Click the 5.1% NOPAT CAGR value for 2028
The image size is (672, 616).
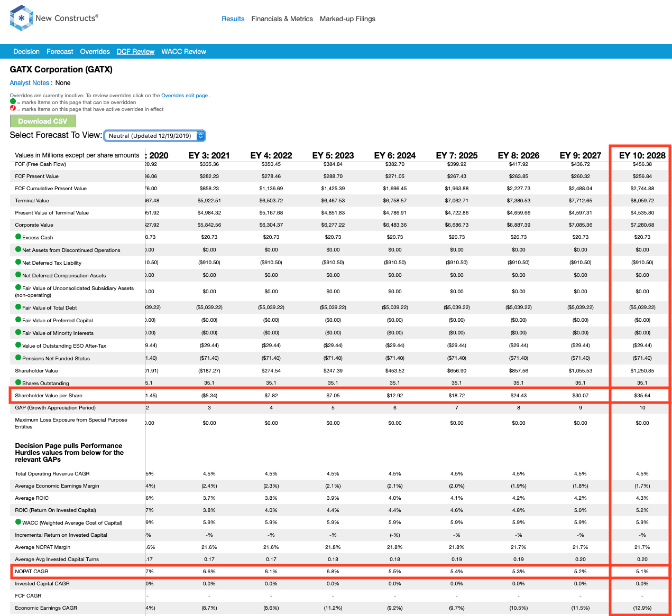point(642,571)
